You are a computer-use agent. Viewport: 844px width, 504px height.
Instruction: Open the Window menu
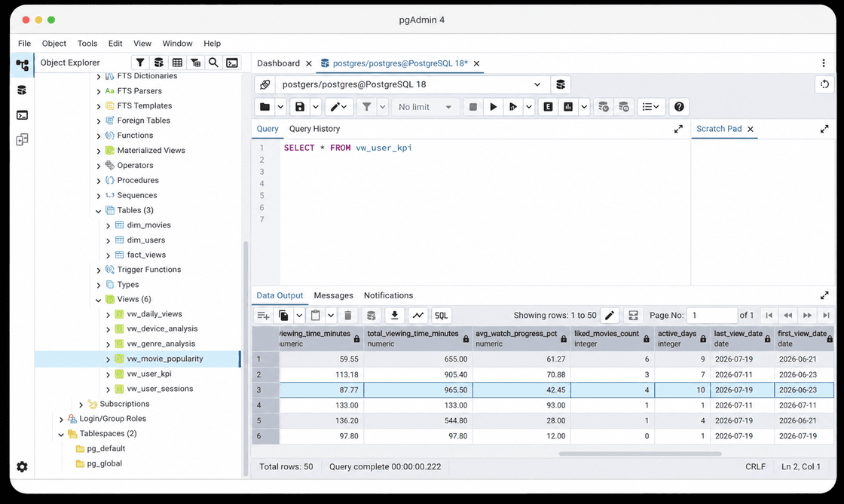[177, 43]
